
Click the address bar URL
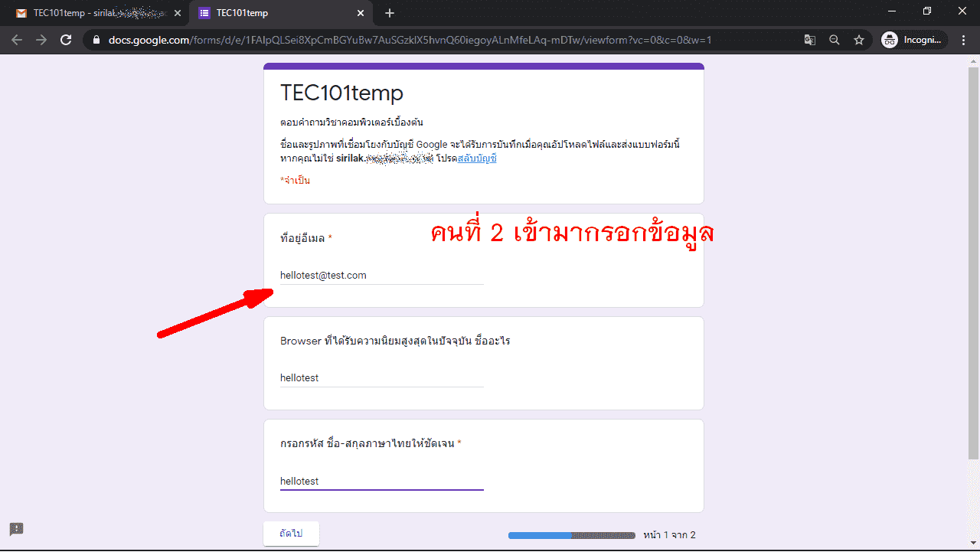pyautogui.click(x=413, y=40)
